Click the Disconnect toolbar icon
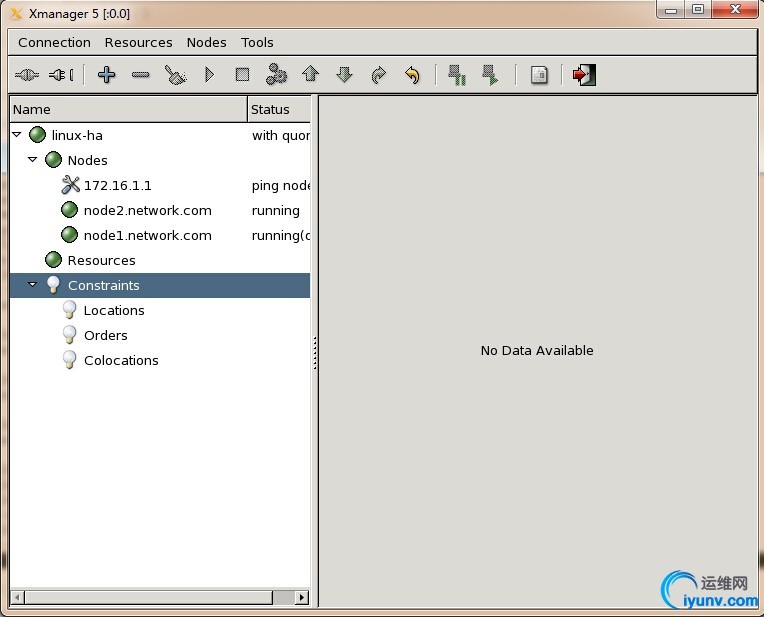The height and width of the screenshot is (617, 764). pyautogui.click(x=61, y=75)
